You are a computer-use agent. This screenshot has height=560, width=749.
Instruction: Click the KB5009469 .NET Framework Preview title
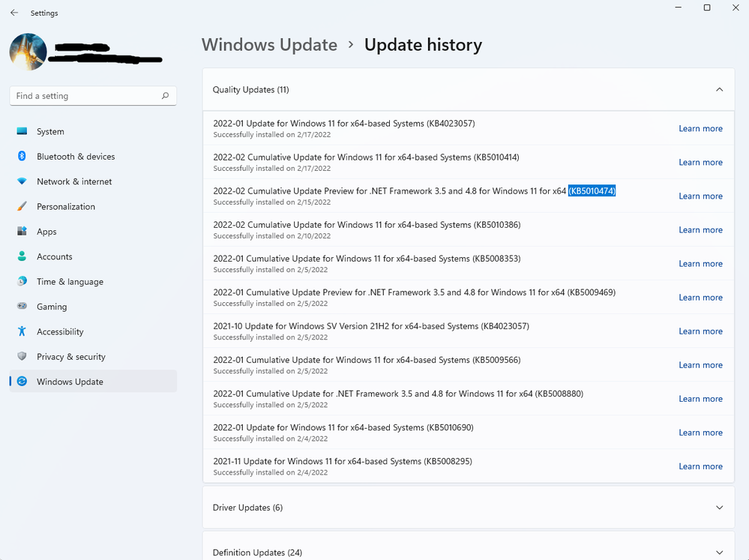(414, 292)
